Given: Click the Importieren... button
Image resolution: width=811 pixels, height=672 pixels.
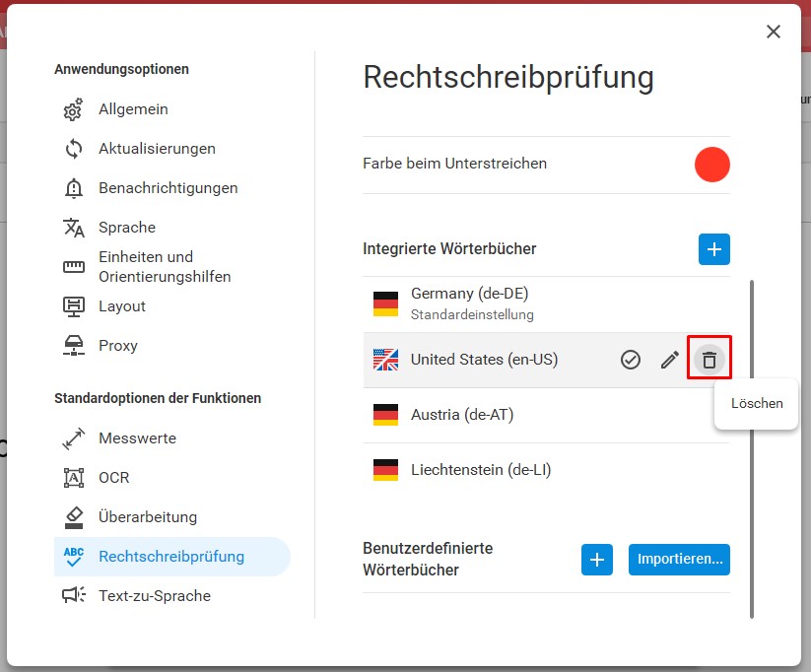Looking at the screenshot, I should pyautogui.click(x=679, y=560).
